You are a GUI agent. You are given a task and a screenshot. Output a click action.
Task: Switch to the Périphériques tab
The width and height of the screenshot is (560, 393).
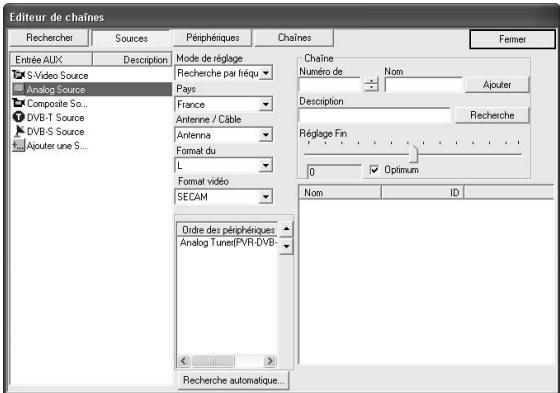[x=212, y=38]
